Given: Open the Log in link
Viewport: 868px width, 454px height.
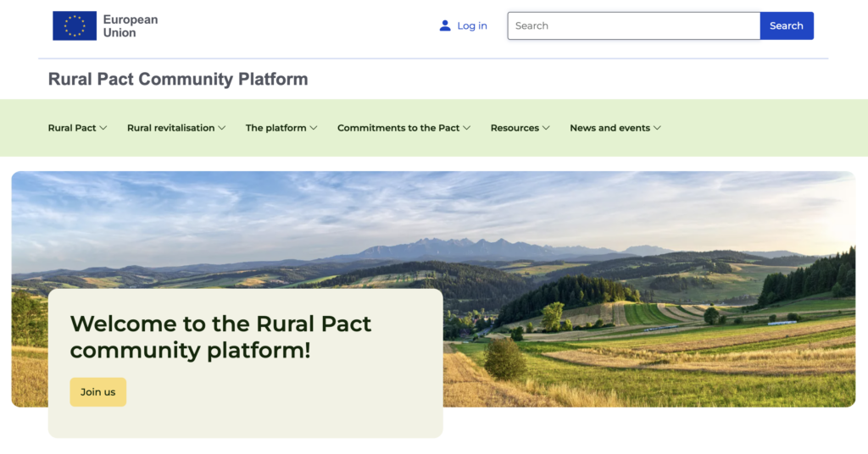Looking at the screenshot, I should pyautogui.click(x=471, y=25).
